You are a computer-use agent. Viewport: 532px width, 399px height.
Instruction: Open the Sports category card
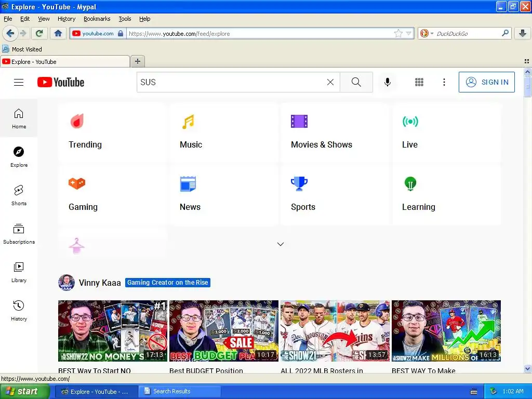[x=335, y=194]
